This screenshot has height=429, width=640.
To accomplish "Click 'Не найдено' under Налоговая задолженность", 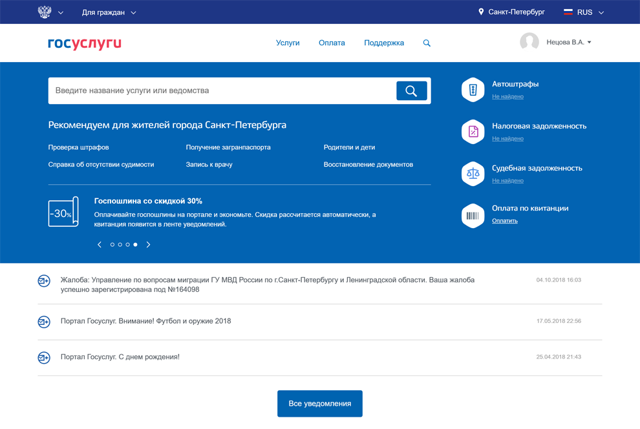I will 507,139.
